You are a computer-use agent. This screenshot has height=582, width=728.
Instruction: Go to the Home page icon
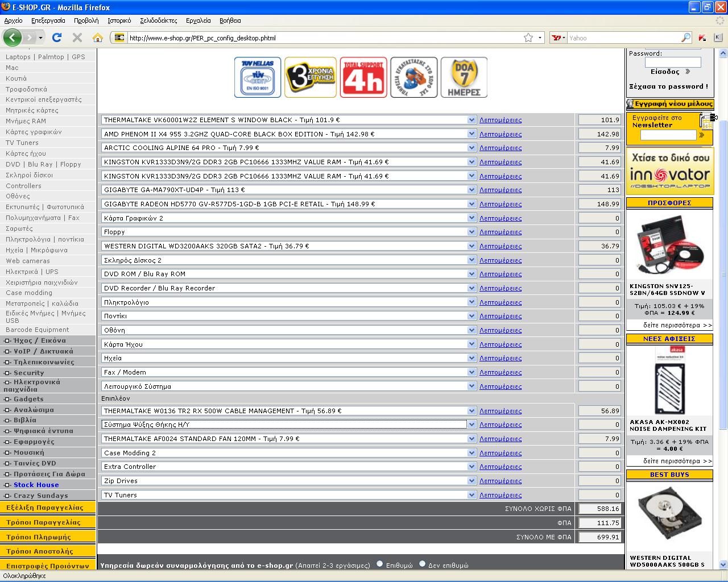coord(98,38)
